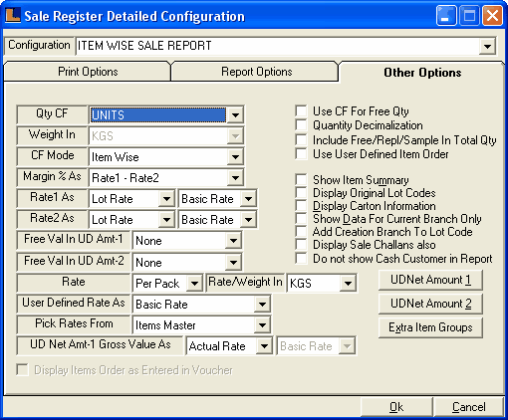Click the UDNet Amount 1 button
The image size is (508, 420).
point(430,280)
